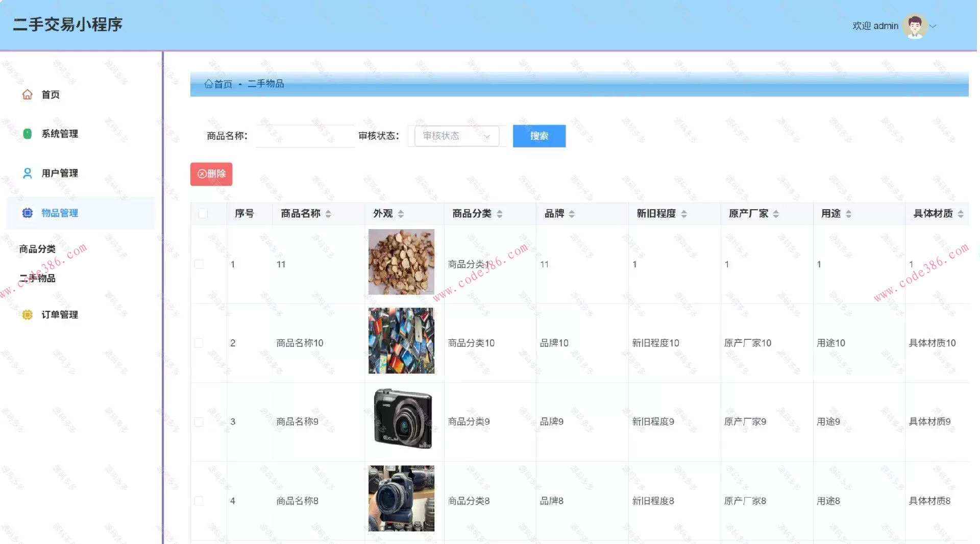
Task: Select the checkbox next to 商品名称10
Action: [x=199, y=343]
